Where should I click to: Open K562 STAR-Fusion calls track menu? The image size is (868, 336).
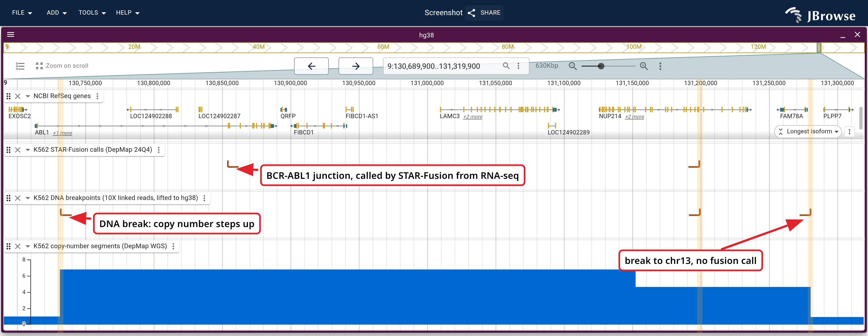(159, 150)
